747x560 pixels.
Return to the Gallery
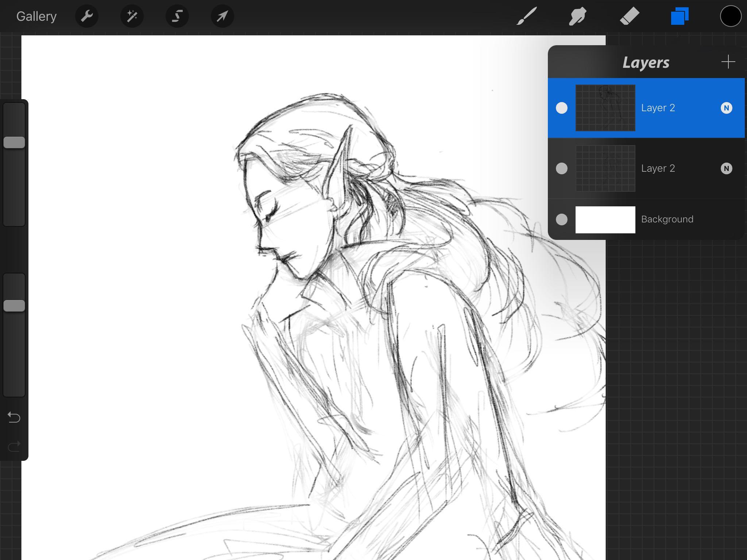point(36,16)
